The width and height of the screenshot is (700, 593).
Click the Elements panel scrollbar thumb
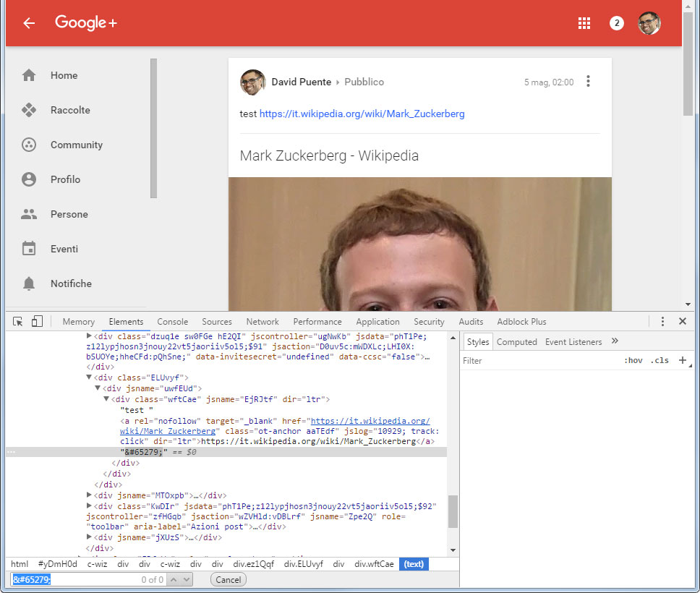[x=453, y=511]
